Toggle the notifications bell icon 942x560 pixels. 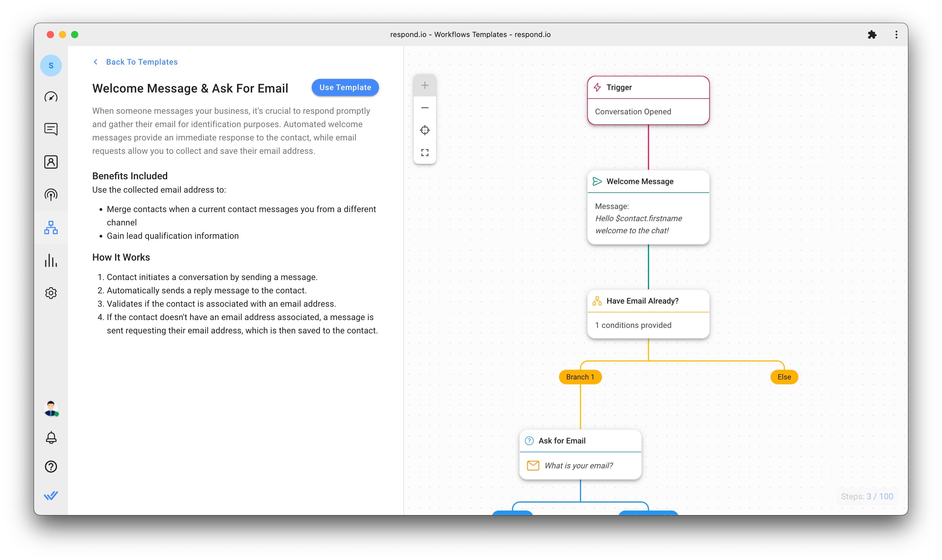[x=51, y=437]
